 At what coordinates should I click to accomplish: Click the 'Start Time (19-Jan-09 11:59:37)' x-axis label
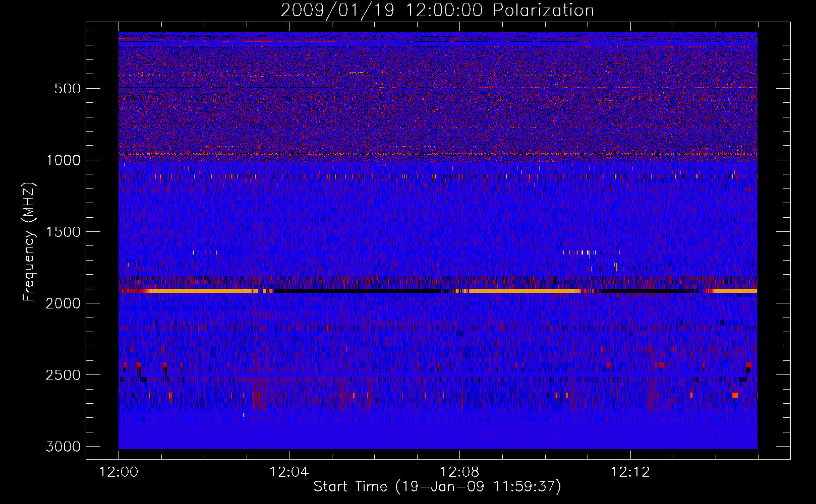[437, 486]
